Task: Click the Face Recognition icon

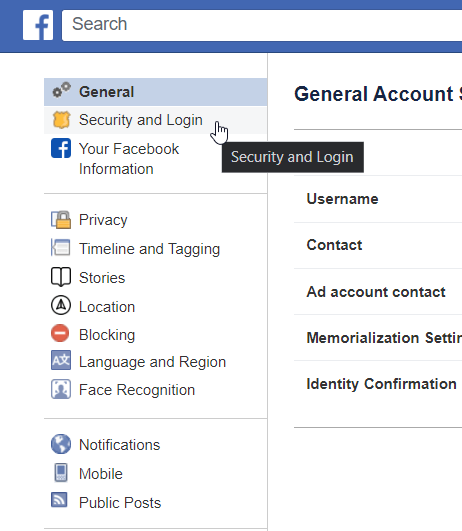Action: pos(61,389)
